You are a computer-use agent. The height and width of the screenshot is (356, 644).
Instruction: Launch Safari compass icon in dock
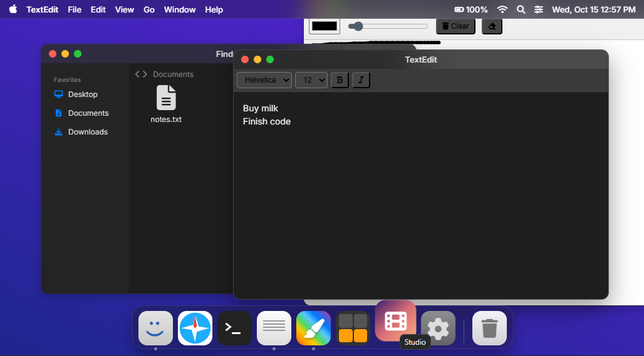coord(195,328)
